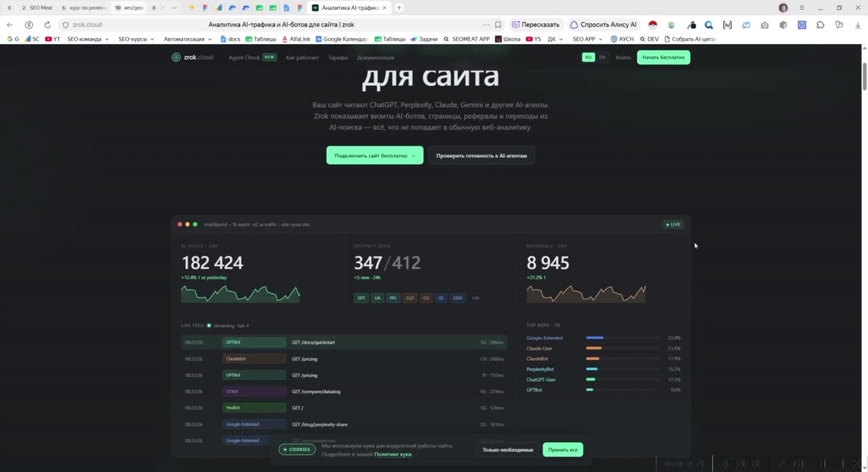Choose Только необходимые cookies
This screenshot has height=472, width=868.
coord(508,450)
